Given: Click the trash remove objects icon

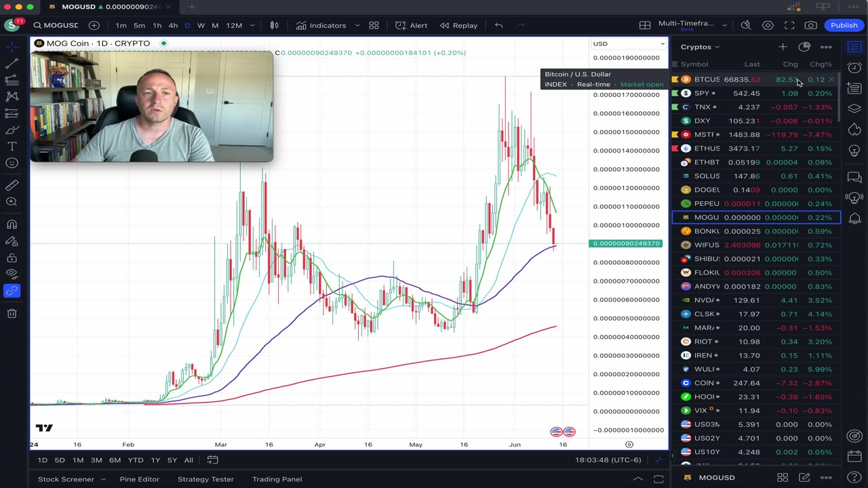Looking at the screenshot, I should 12,313.
